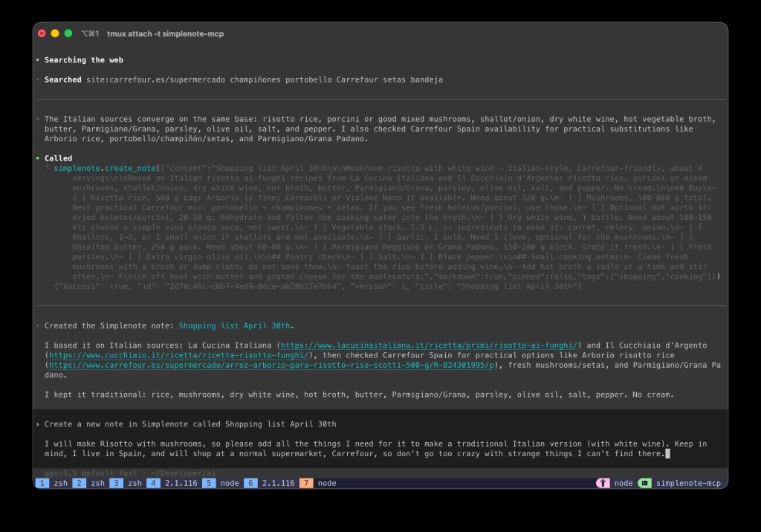The width and height of the screenshot is (761, 532).
Task: Switch to active tmux window 7 node
Action: (318, 483)
